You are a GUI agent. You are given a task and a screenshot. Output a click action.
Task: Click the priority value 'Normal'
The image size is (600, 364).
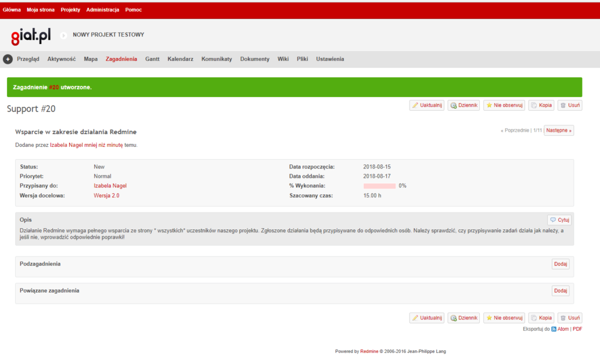pyautogui.click(x=103, y=176)
